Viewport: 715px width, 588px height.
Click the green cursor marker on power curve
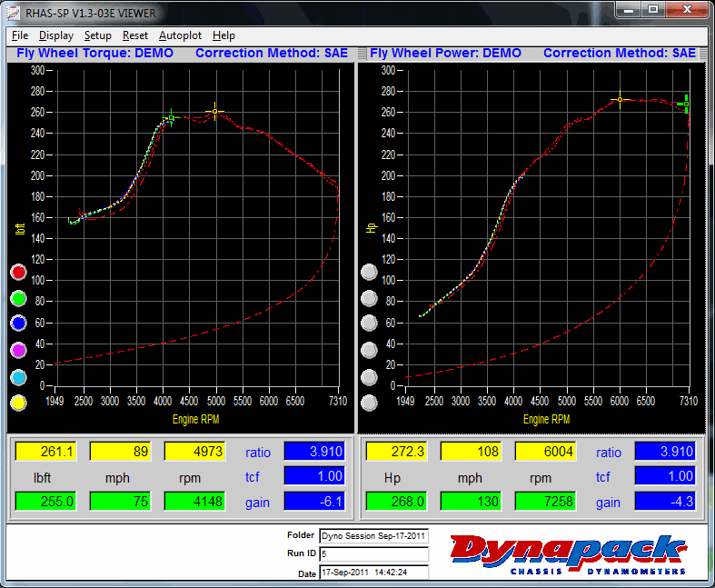(x=685, y=104)
